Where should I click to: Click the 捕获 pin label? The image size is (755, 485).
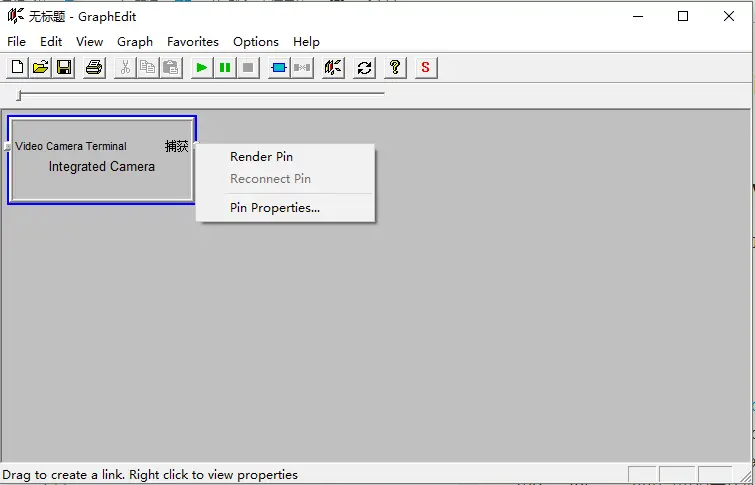point(177,146)
